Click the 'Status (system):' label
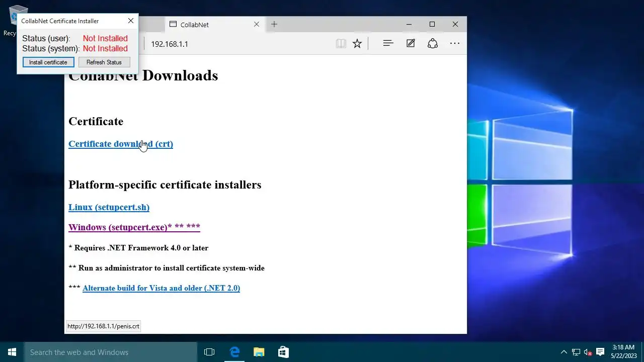Image resolution: width=644 pixels, height=362 pixels. click(51, 48)
